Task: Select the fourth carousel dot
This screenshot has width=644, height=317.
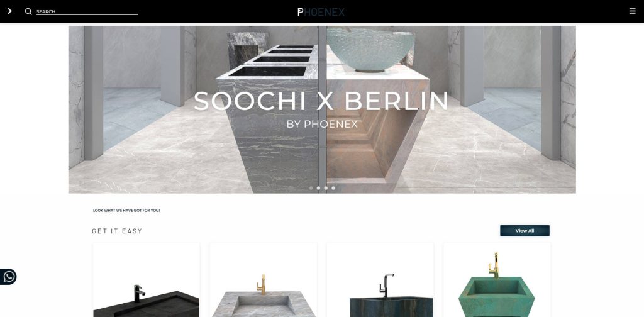Action: point(333,188)
